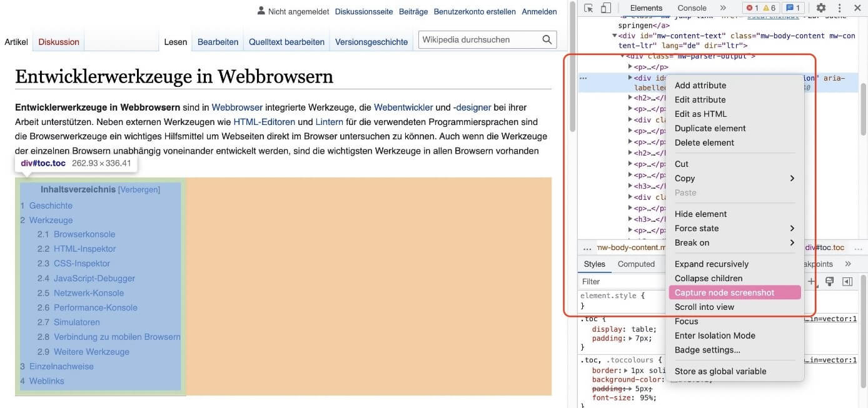This screenshot has height=408, width=868.
Task: Click the Anmelden login link
Action: pyautogui.click(x=539, y=11)
